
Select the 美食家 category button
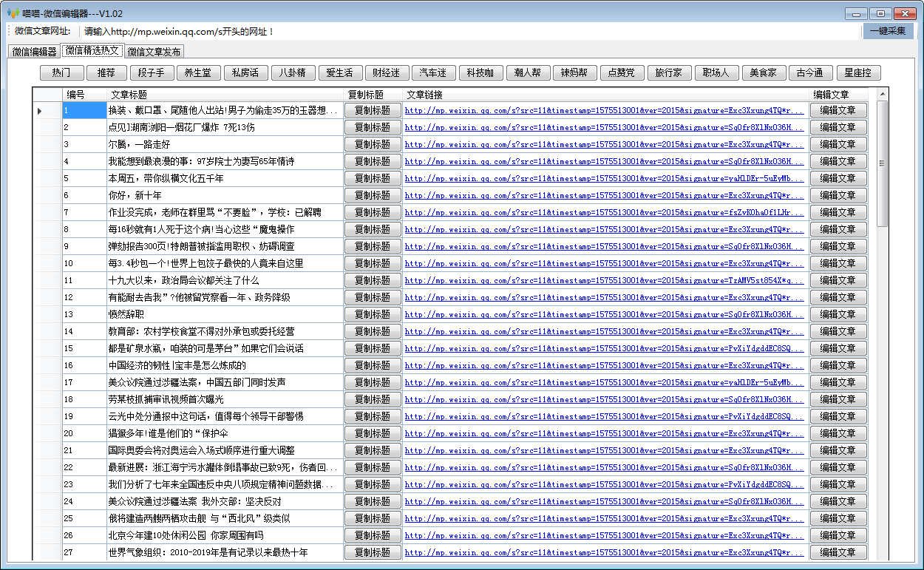click(x=764, y=72)
